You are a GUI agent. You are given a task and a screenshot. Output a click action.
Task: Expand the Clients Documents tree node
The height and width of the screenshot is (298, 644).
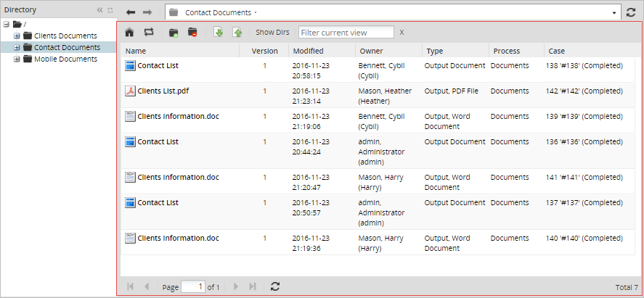point(17,36)
